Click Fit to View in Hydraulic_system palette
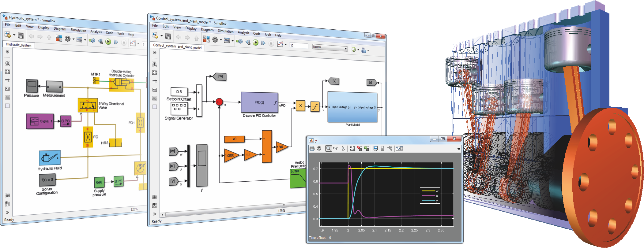 click(7, 72)
